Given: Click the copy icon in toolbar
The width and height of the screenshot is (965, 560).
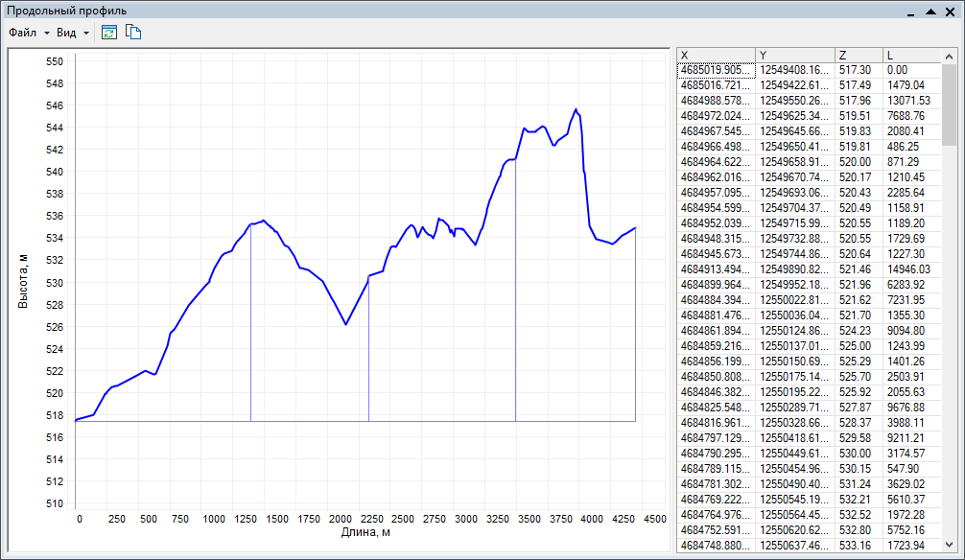Looking at the screenshot, I should click(134, 33).
